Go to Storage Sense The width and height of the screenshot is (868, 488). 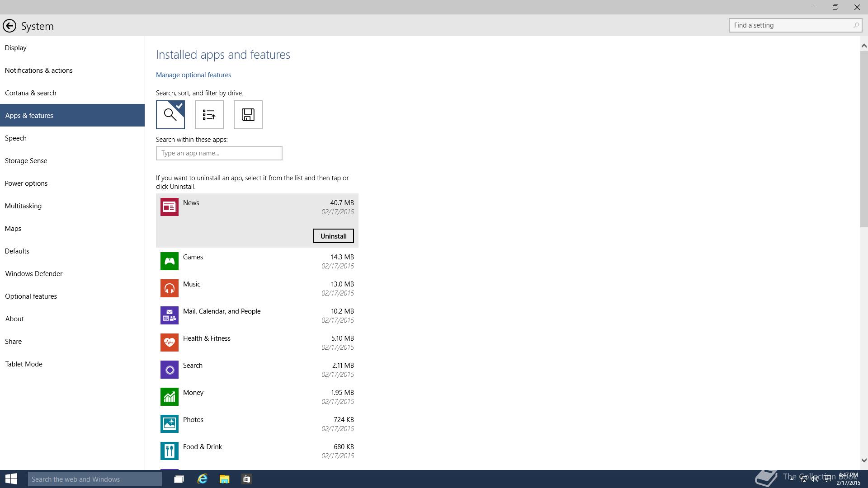[72, 161]
